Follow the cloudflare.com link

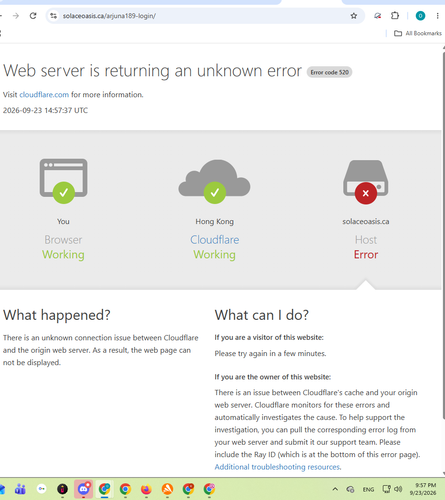point(44,95)
